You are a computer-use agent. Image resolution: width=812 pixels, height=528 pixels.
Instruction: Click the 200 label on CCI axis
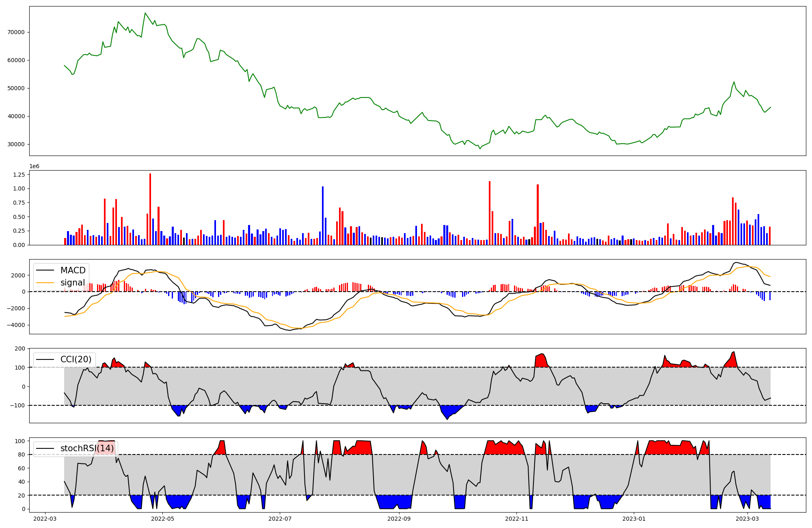(x=20, y=348)
